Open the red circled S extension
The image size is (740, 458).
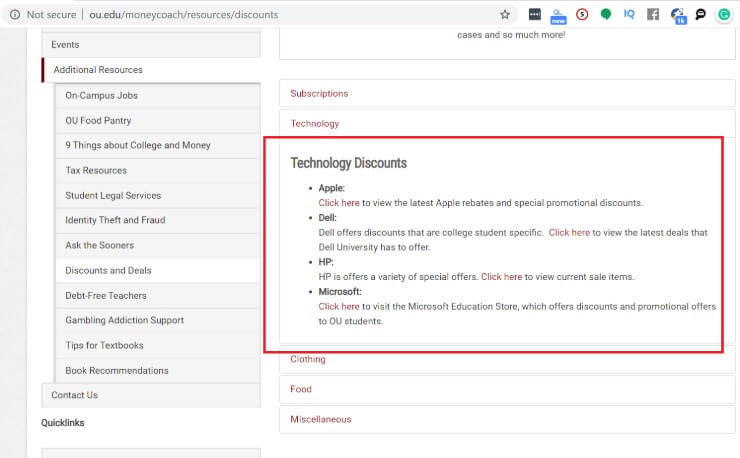click(582, 15)
